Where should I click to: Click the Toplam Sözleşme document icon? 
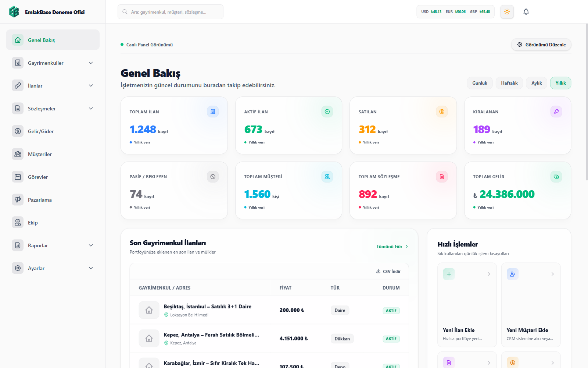pyautogui.click(x=442, y=177)
